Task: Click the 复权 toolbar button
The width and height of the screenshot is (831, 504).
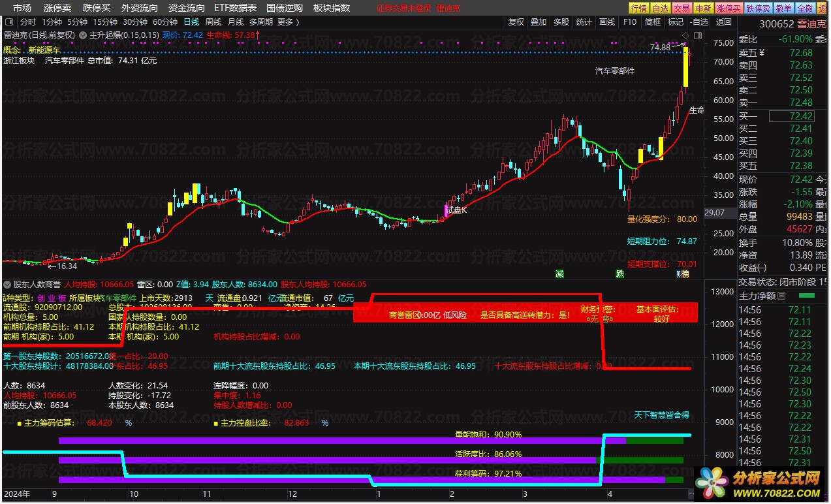Action: (516, 22)
